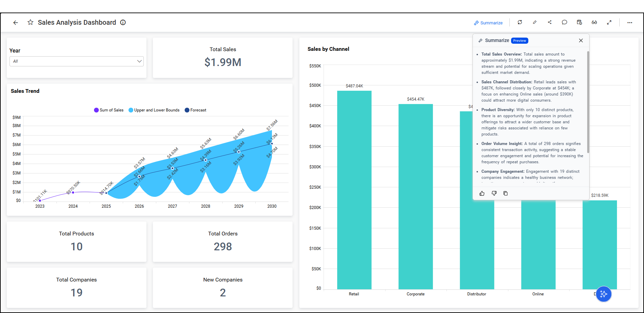The height and width of the screenshot is (313, 644).
Task: Close the Summarize panel
Action: click(581, 41)
